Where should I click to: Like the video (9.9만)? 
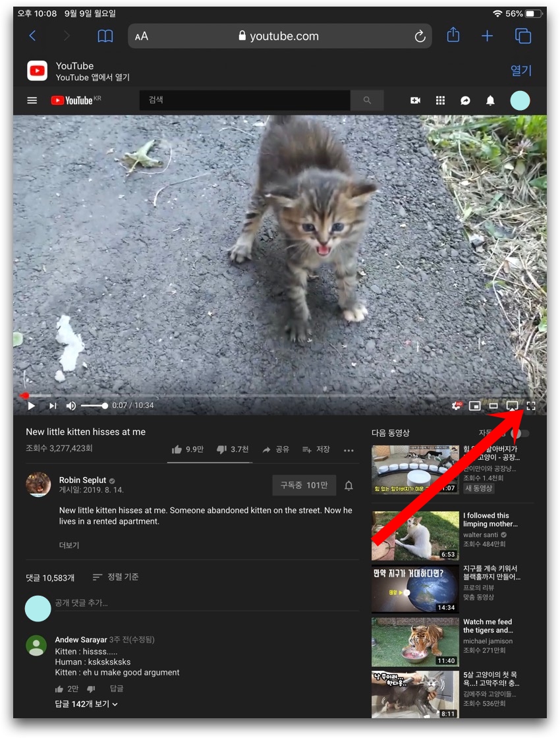(x=187, y=449)
